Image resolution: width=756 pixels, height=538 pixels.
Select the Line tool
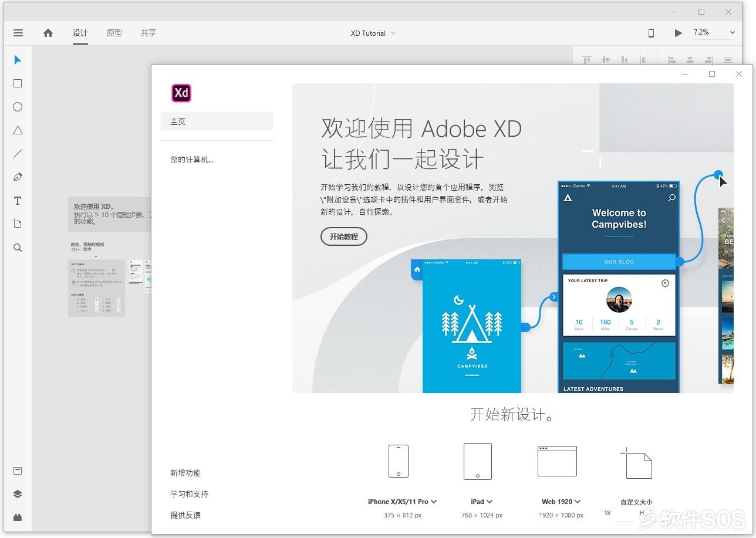(18, 154)
